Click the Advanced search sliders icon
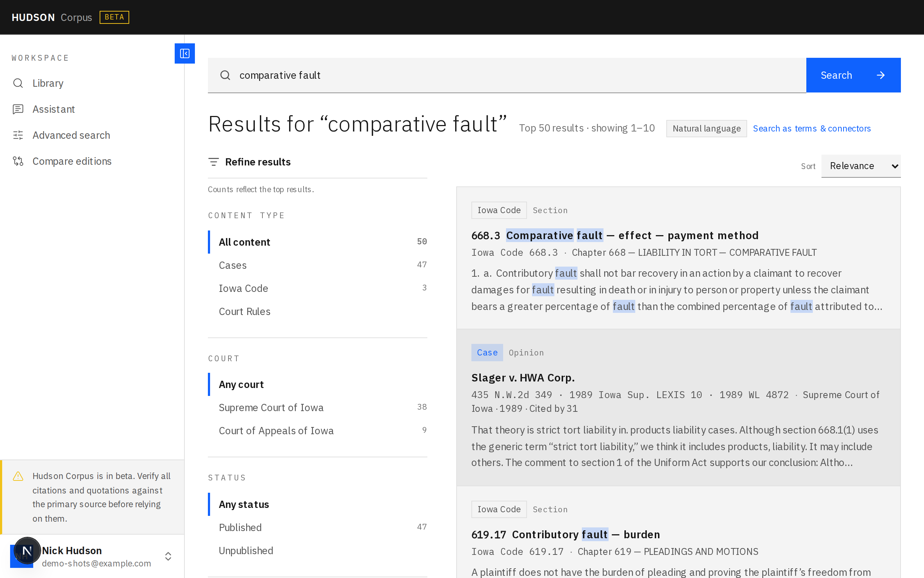 [x=18, y=135]
